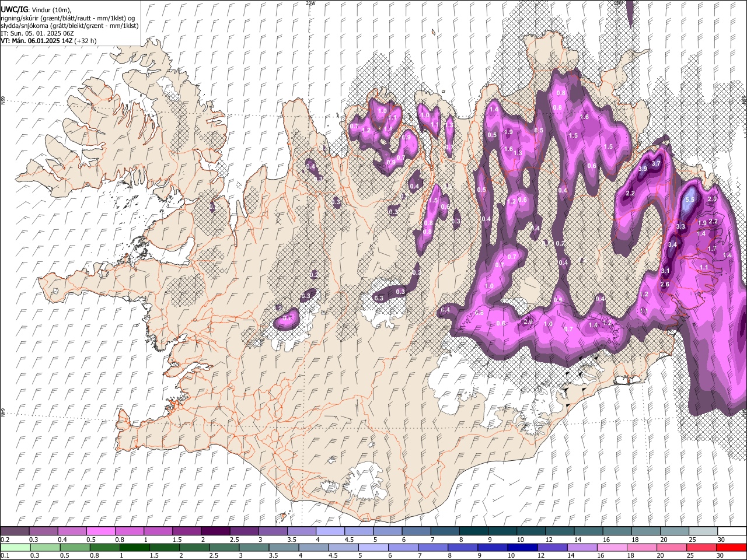Click the 'rigning/skúrir (grænt/blátt/rautt - mm/1klst) og' line
Image resolution: width=747 pixels, height=560 pixels.
pyautogui.click(x=68, y=17)
